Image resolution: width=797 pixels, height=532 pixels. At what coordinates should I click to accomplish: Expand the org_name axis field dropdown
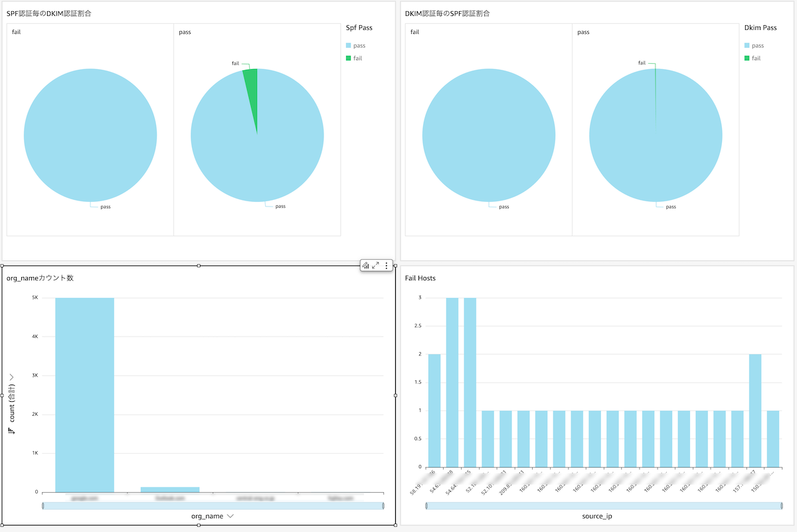pos(230,515)
